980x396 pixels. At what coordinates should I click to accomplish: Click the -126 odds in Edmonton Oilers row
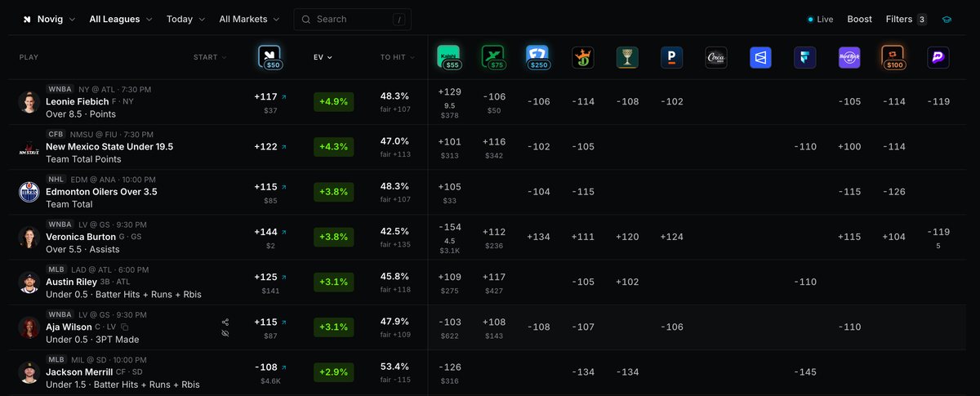coord(894,192)
